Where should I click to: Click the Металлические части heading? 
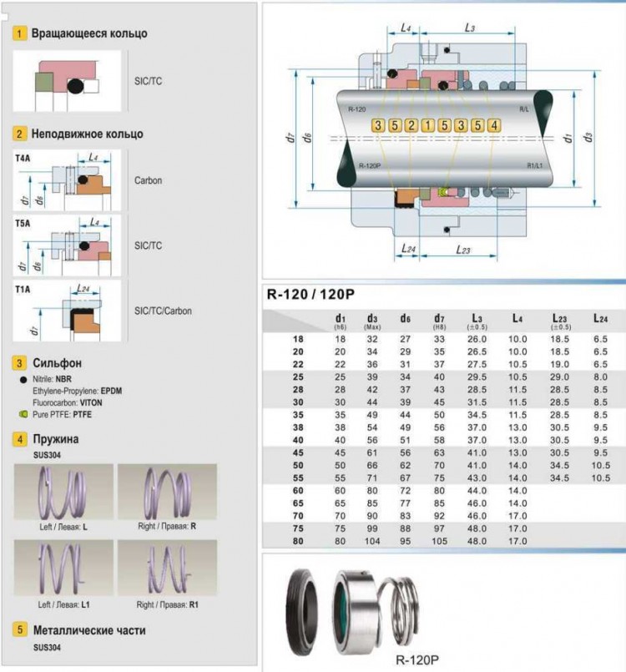click(x=89, y=630)
